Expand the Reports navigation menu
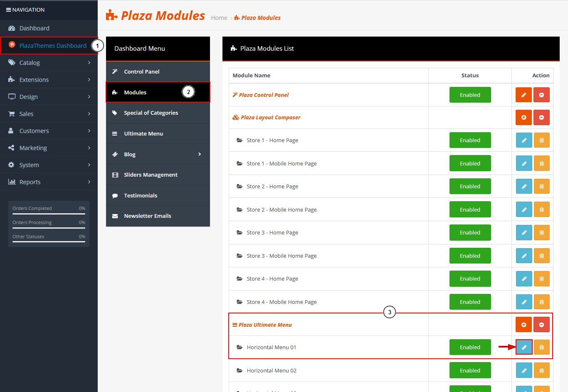This screenshot has width=568, height=392. coord(49,182)
